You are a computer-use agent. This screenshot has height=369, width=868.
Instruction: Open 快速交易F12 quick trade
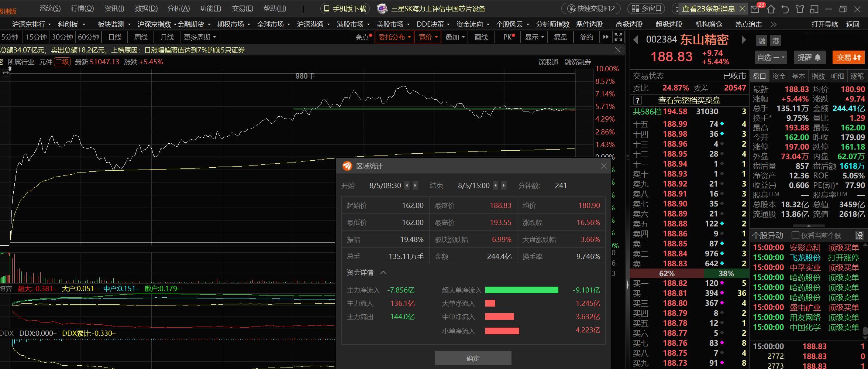coord(591,9)
